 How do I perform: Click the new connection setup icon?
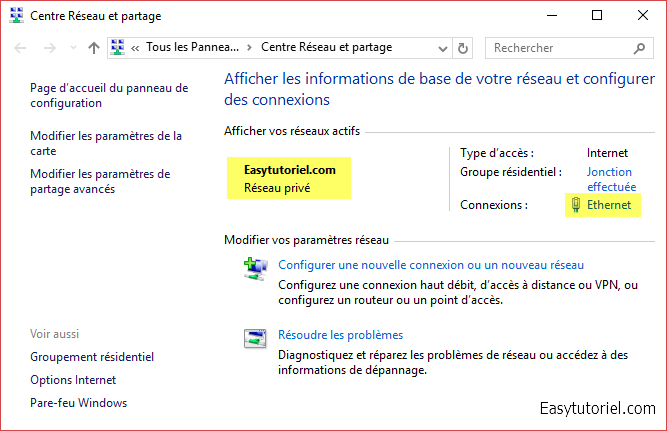coord(256,269)
